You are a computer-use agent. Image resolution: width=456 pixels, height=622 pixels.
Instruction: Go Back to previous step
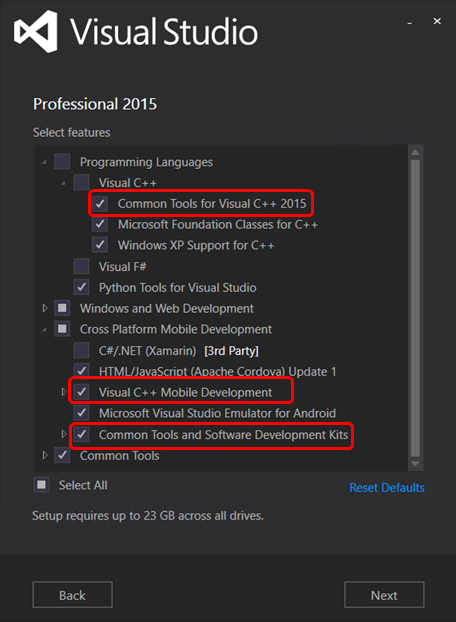[x=73, y=595]
